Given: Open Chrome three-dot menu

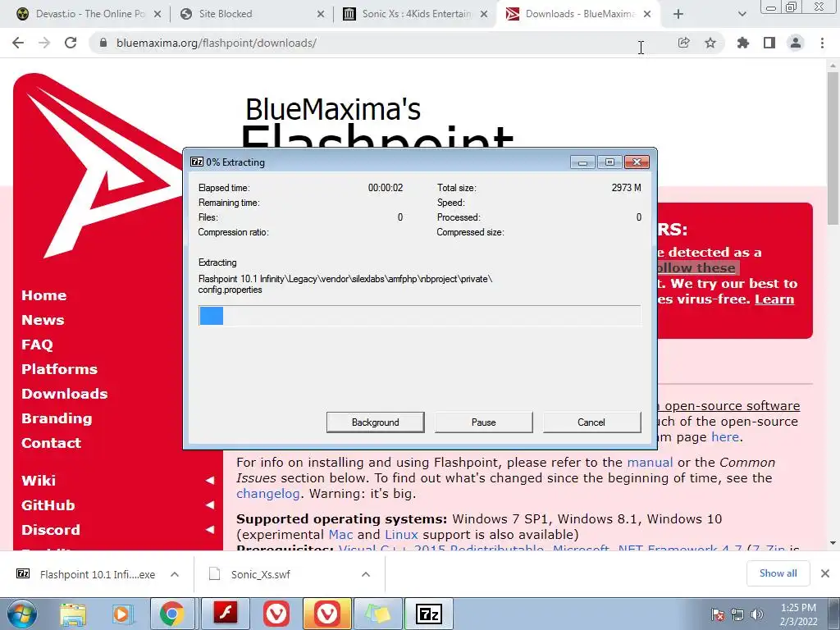Looking at the screenshot, I should (822, 43).
